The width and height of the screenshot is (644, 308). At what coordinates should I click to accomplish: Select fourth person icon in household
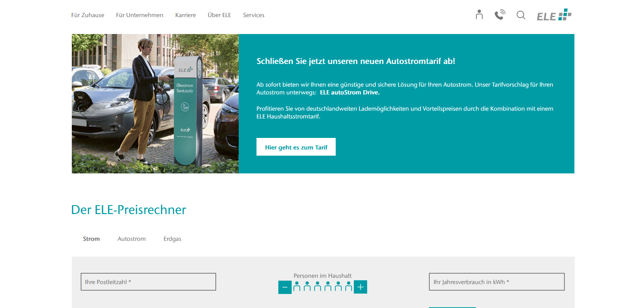coord(328,287)
